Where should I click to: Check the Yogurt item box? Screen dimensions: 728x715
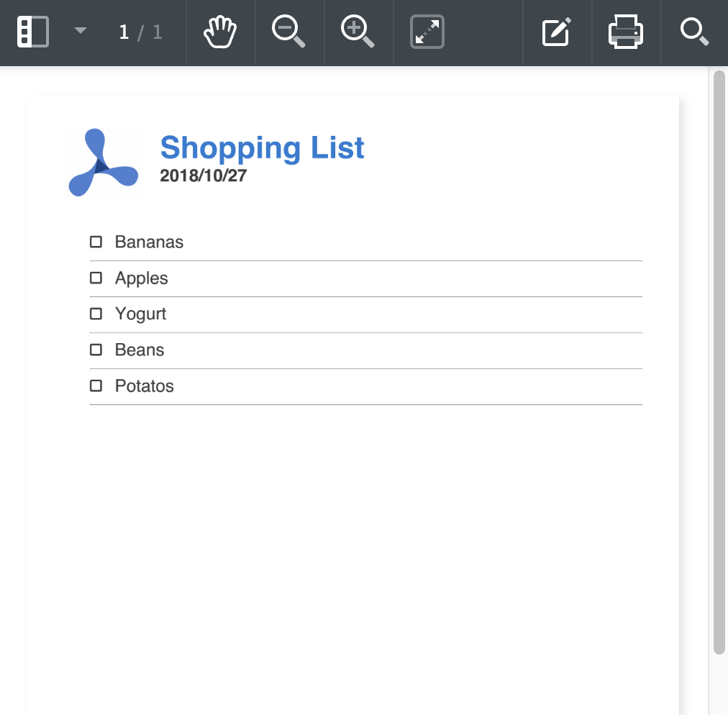tap(96, 314)
